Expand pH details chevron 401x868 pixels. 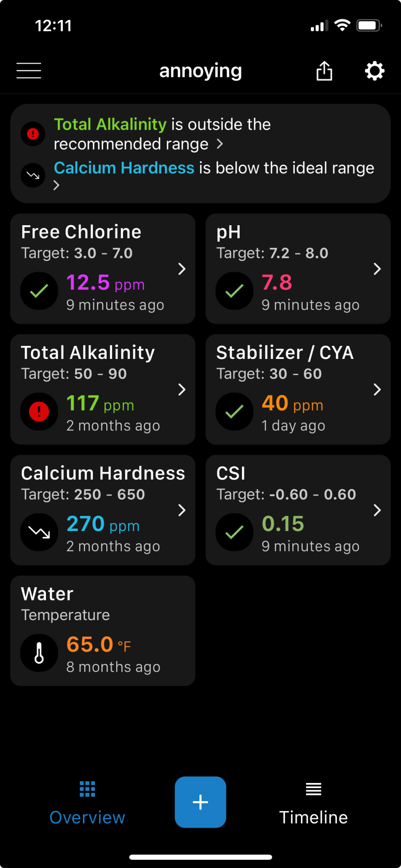click(377, 269)
